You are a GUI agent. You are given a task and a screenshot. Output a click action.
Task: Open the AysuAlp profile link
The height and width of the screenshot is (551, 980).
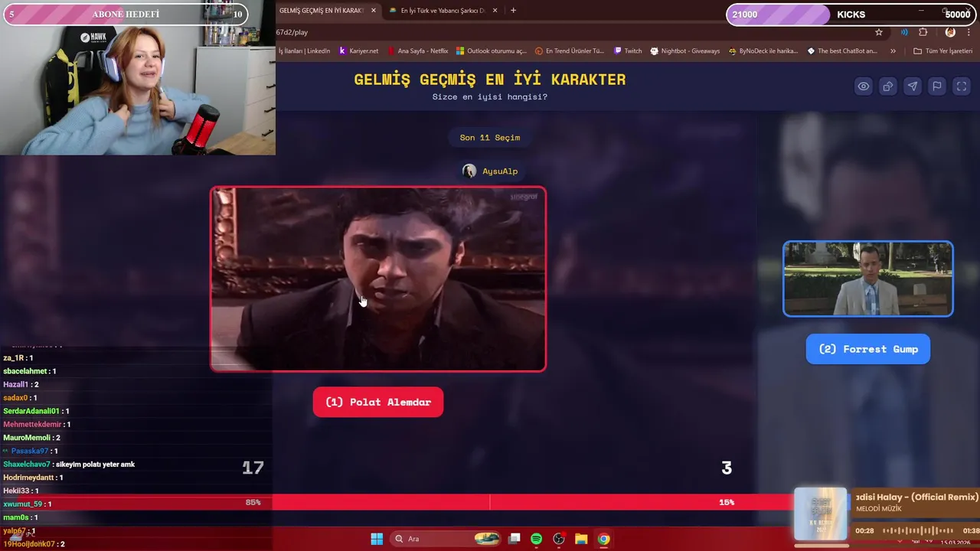pyautogui.click(x=491, y=171)
